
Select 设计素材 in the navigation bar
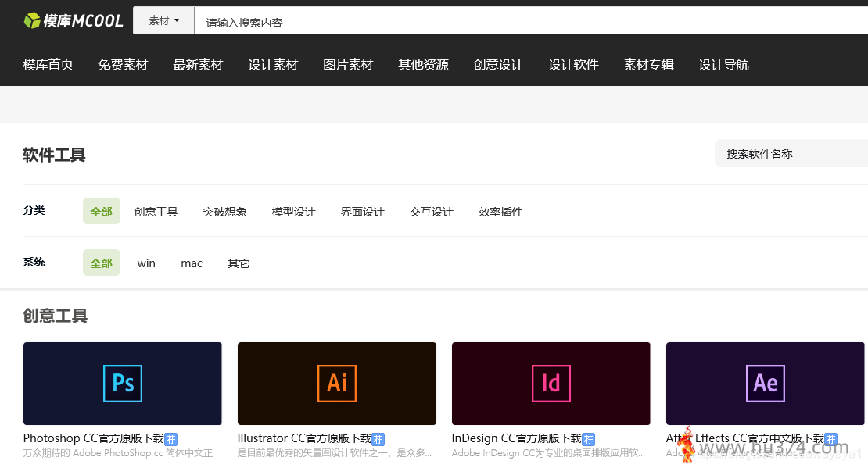tap(273, 65)
